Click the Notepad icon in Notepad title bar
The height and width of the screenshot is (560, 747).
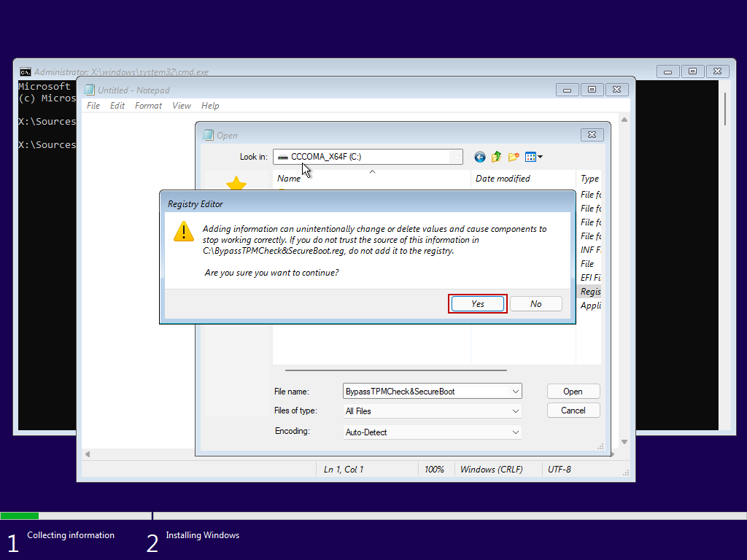89,90
